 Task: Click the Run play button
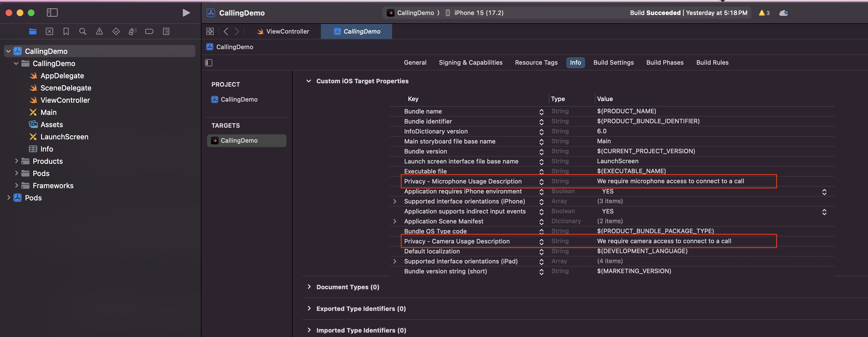pyautogui.click(x=186, y=13)
